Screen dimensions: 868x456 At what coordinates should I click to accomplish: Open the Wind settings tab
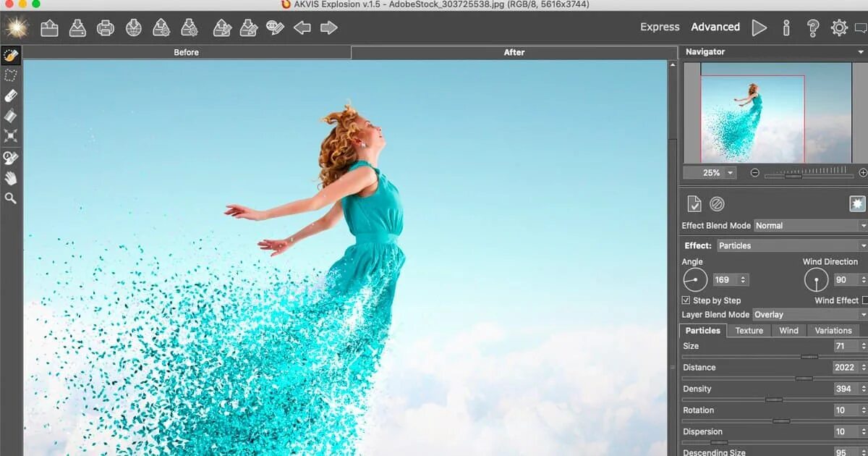pos(788,330)
